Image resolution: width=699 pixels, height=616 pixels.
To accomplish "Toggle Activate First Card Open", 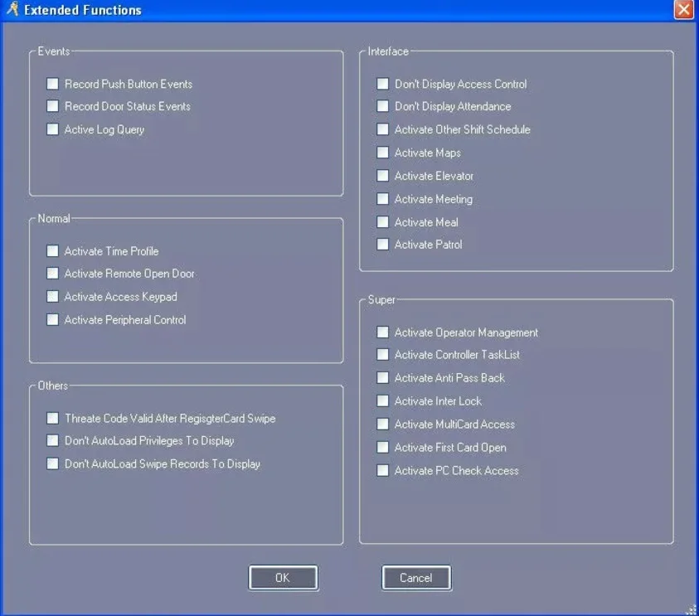I will 382,447.
